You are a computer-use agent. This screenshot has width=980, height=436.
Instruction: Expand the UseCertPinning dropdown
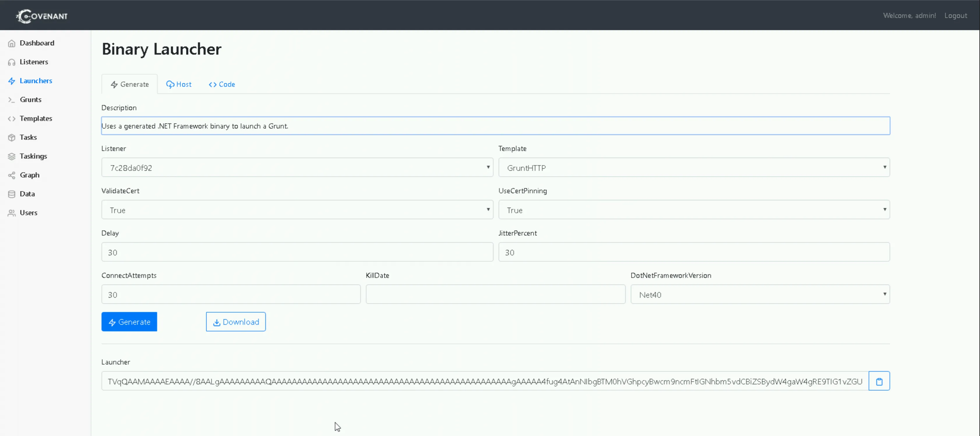click(694, 210)
